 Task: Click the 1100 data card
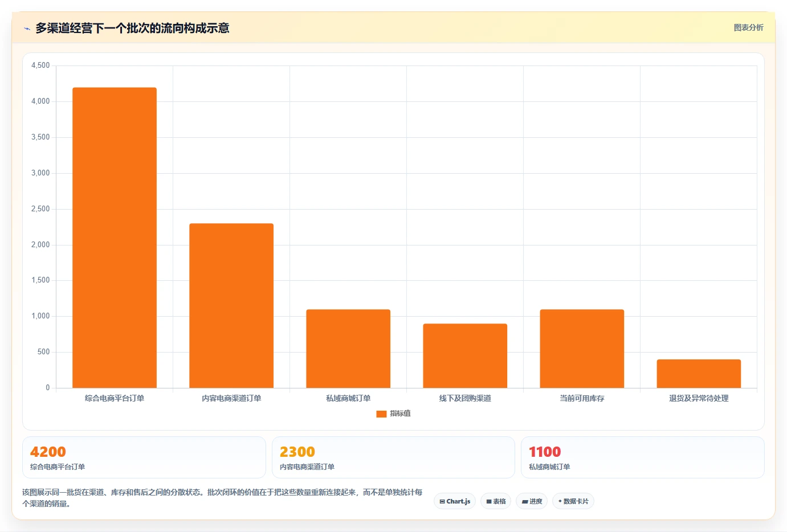[643, 457]
